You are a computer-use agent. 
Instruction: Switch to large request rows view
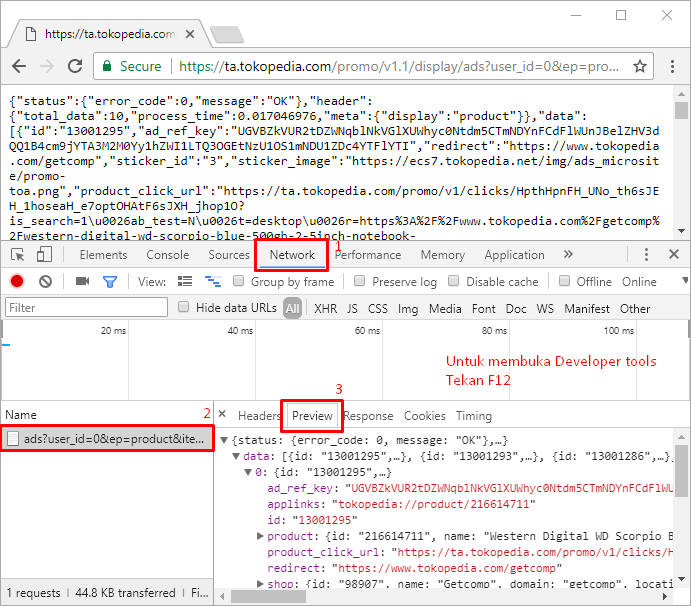tap(185, 281)
